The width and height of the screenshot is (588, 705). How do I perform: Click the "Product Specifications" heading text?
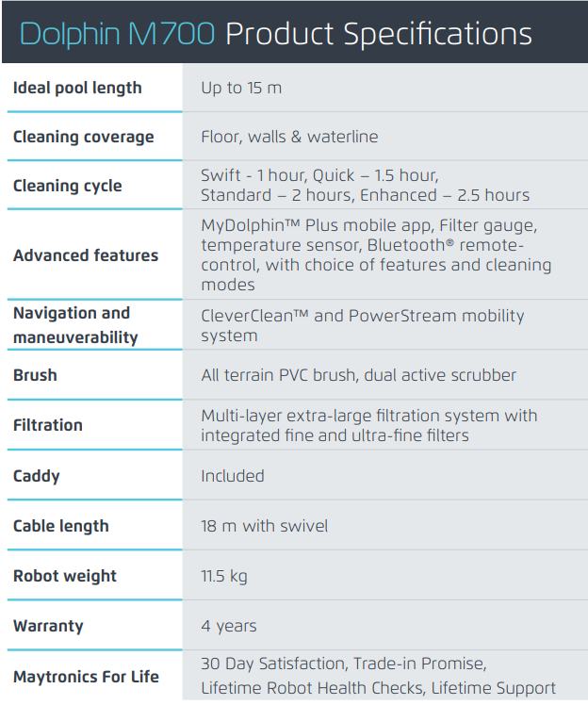[x=379, y=35]
